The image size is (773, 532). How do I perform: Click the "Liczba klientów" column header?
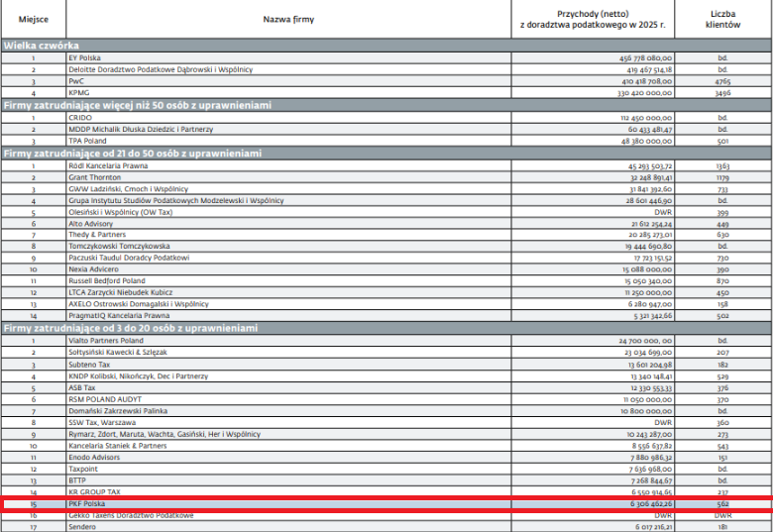[722, 19]
